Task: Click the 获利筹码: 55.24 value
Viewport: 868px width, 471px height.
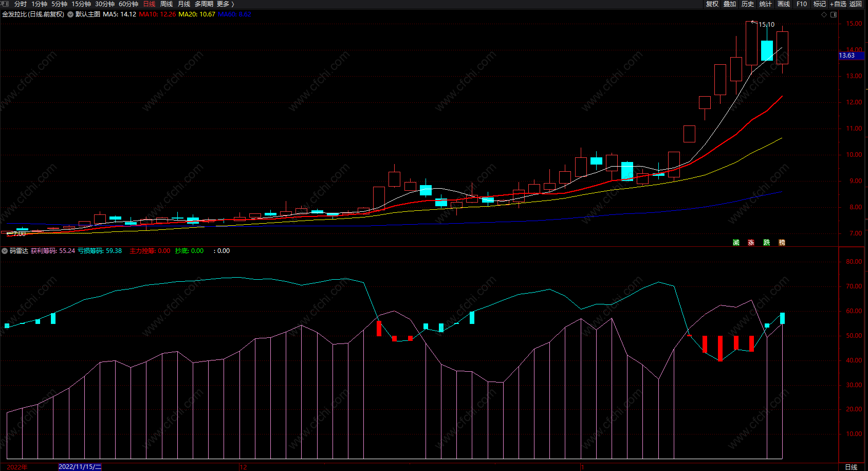Action: click(53, 251)
